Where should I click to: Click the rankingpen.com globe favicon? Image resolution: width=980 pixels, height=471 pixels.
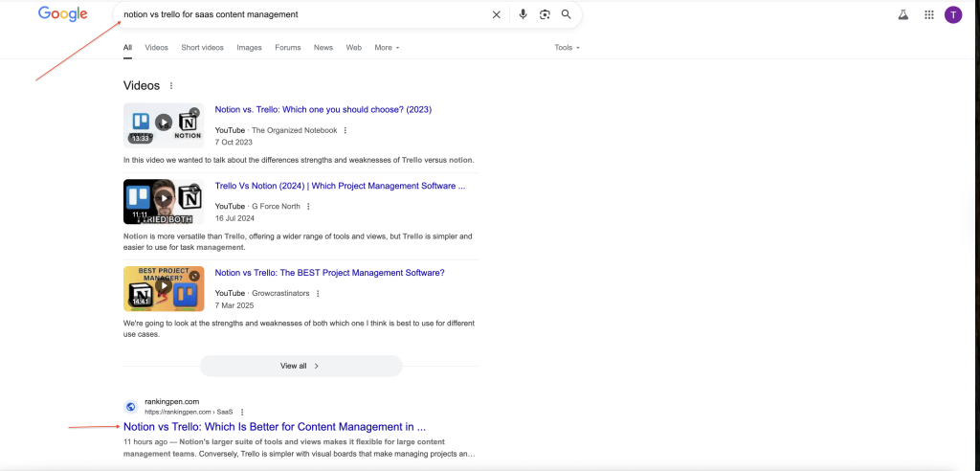pos(130,407)
